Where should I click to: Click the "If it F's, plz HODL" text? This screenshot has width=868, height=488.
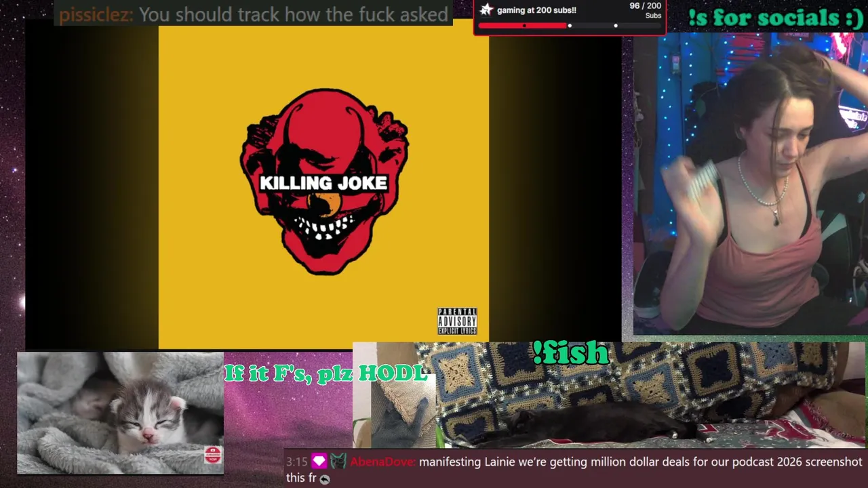326,373
